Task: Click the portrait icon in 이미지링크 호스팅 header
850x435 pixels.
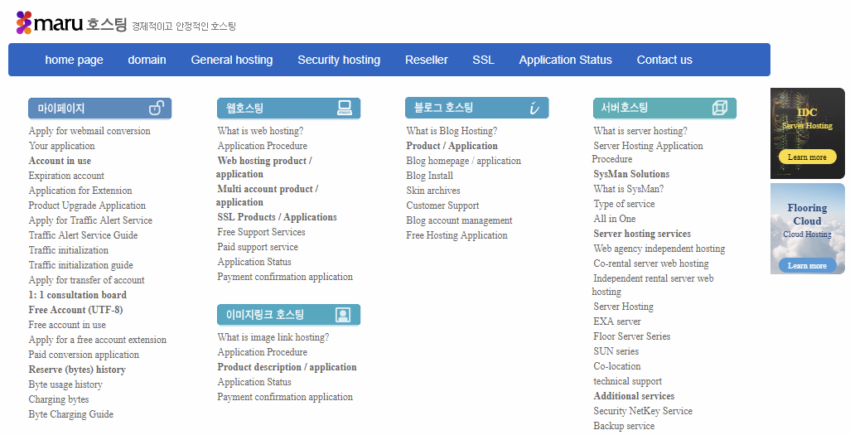Action: [343, 315]
